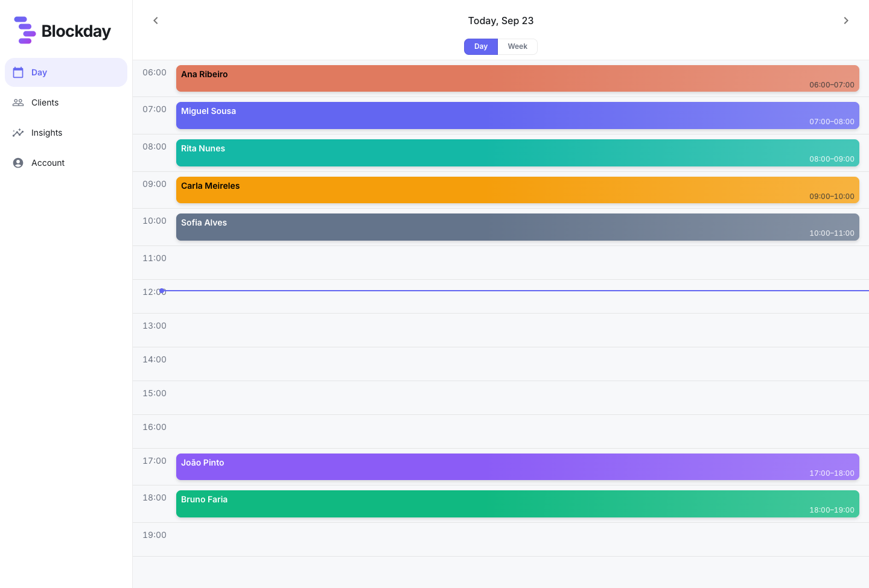Viewport: 869px width, 588px height.
Task: Open the Clients people icon
Action: click(18, 103)
